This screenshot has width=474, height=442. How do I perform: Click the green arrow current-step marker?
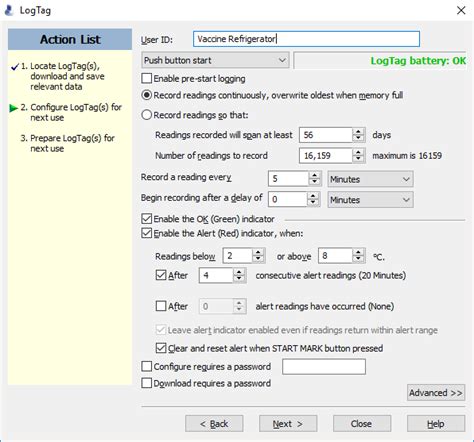[x=14, y=108]
